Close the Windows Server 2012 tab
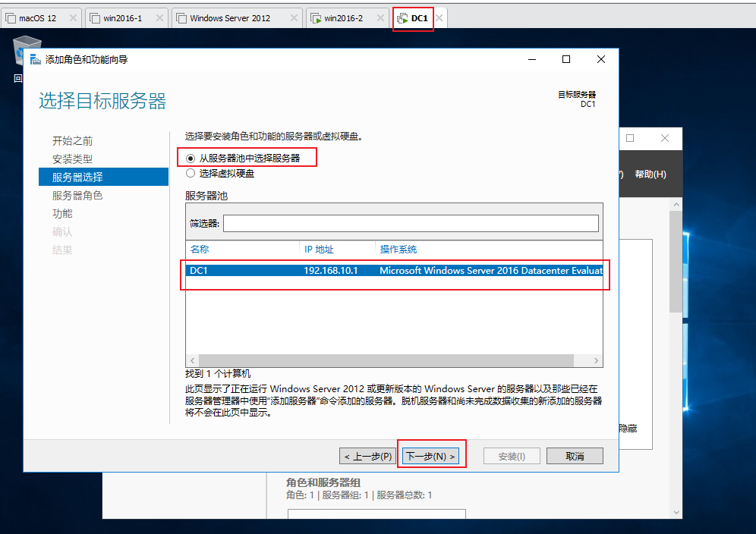 (x=294, y=18)
